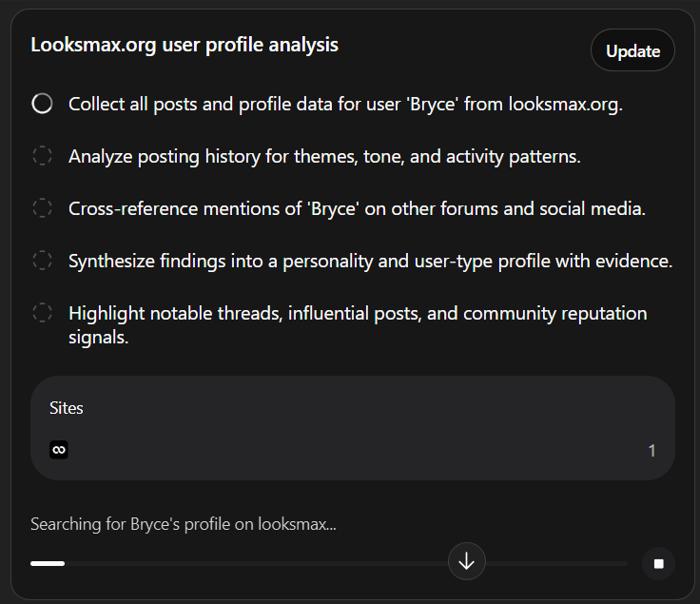Click the scroll-down arrow button

click(x=466, y=561)
